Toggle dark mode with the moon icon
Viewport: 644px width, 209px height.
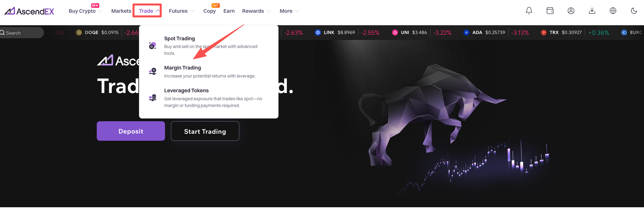click(x=634, y=11)
